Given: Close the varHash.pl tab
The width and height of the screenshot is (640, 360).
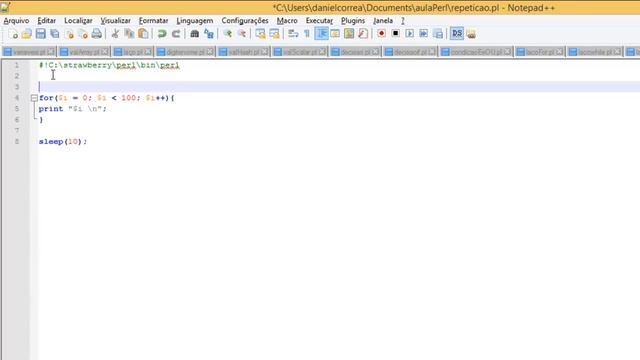Looking at the screenshot, I should 264,52.
